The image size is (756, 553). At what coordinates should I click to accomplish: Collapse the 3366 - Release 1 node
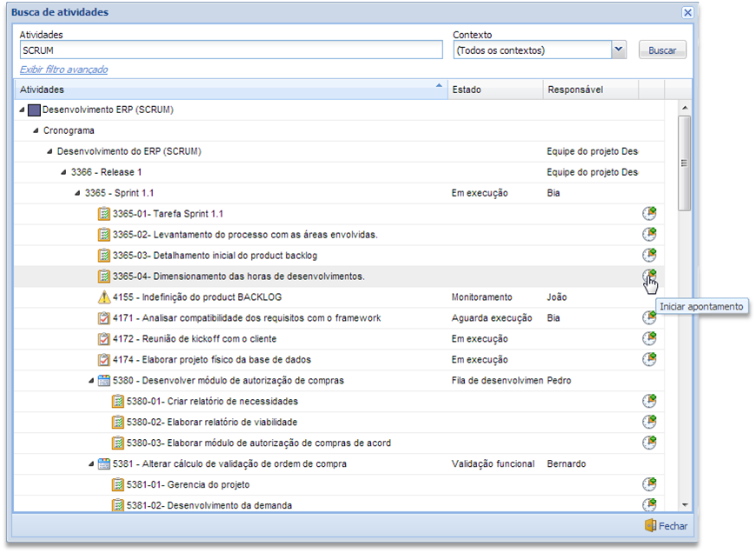click(x=63, y=172)
